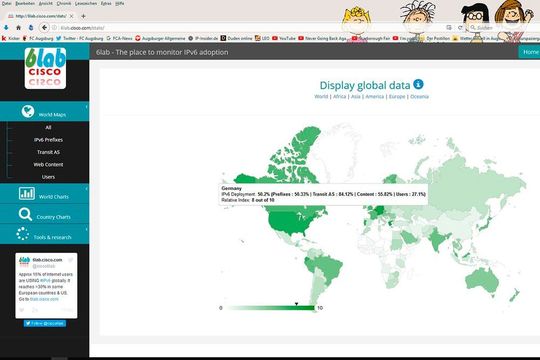The image size is (540, 360).
Task: Click the browser address bar URL
Action: coord(82,28)
